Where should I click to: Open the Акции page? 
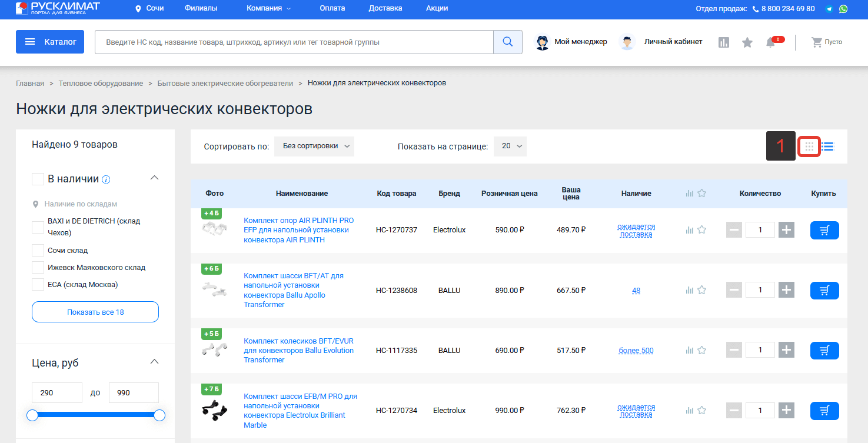coord(437,8)
